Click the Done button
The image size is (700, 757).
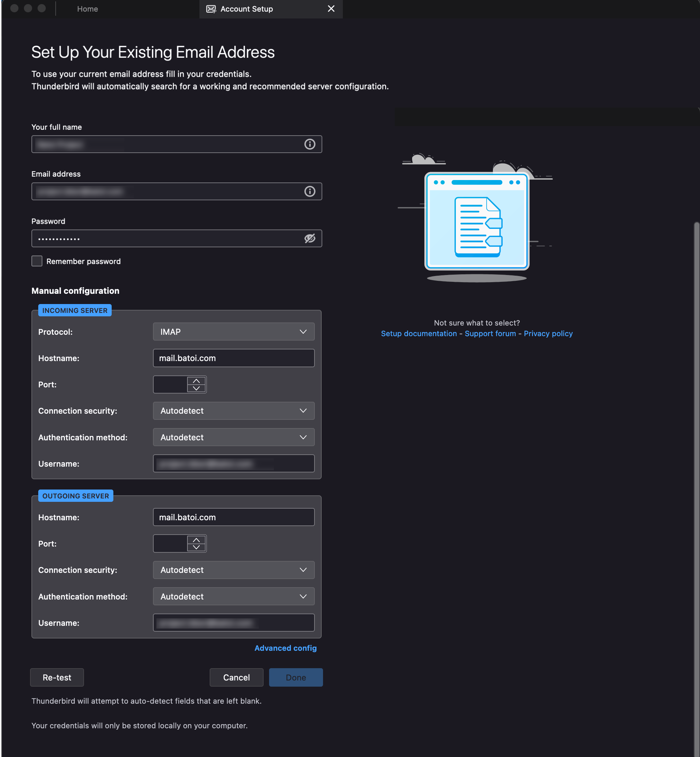[x=295, y=677]
